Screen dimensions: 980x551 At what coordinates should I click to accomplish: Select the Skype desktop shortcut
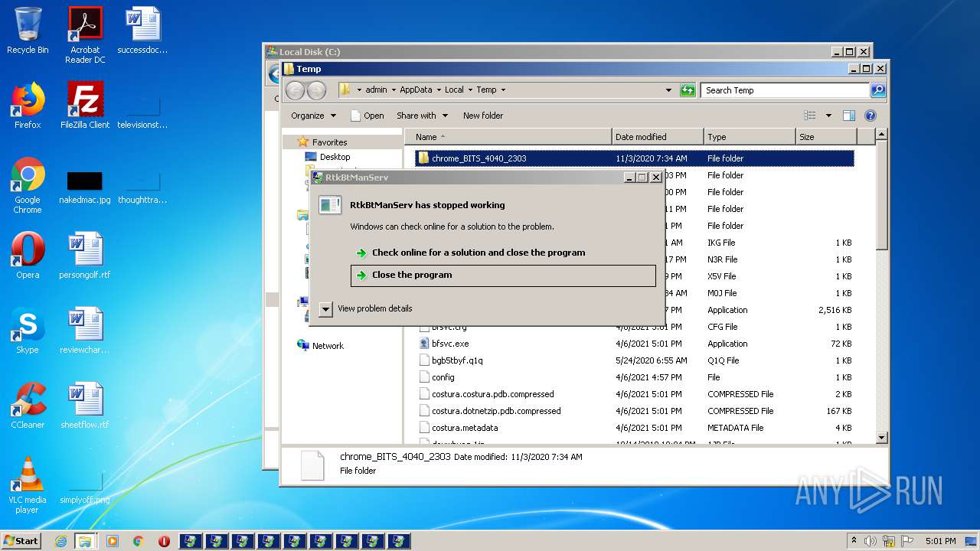pyautogui.click(x=28, y=331)
